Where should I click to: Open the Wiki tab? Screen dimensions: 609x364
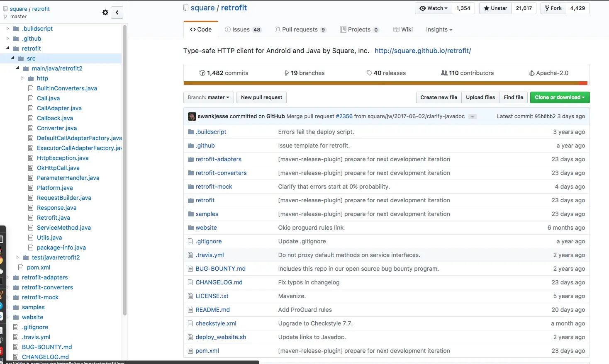(403, 29)
